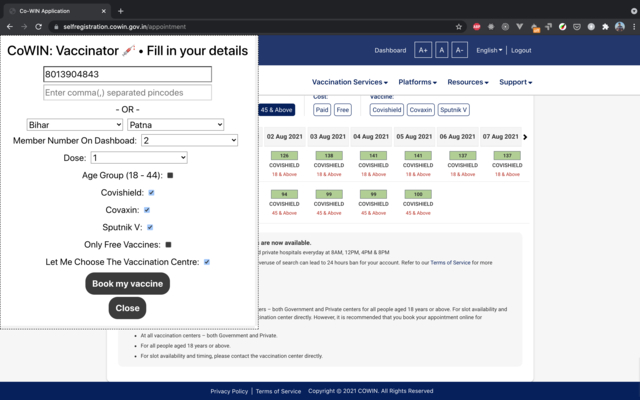Click the browser address bar URL
Image resolution: width=640 pixels, height=400 pixels.
click(124, 27)
